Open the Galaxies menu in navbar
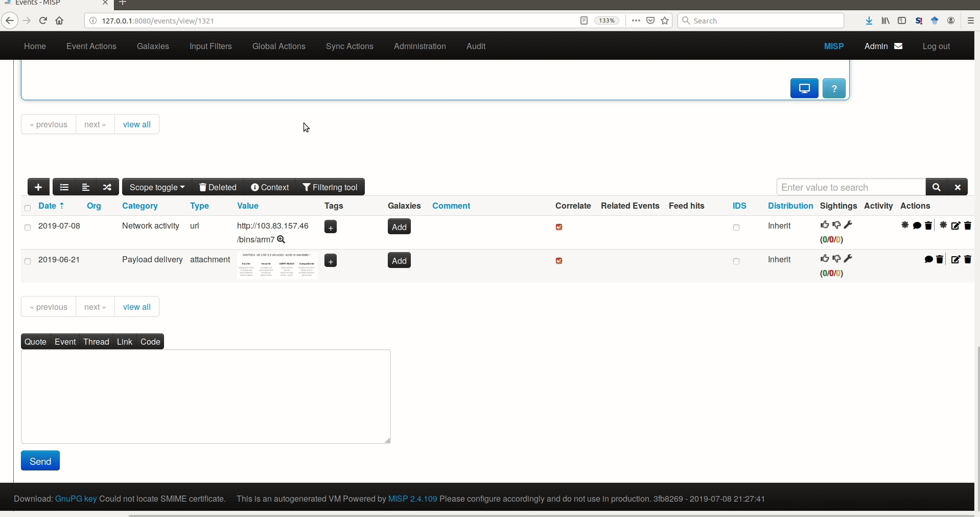Screen dimensions: 980x517 [x=153, y=46]
